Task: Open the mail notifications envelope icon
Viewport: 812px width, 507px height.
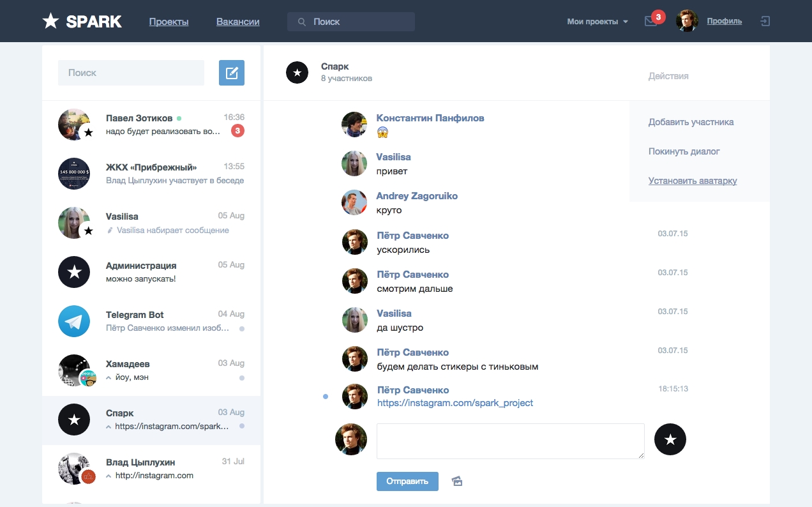Action: coord(650,22)
